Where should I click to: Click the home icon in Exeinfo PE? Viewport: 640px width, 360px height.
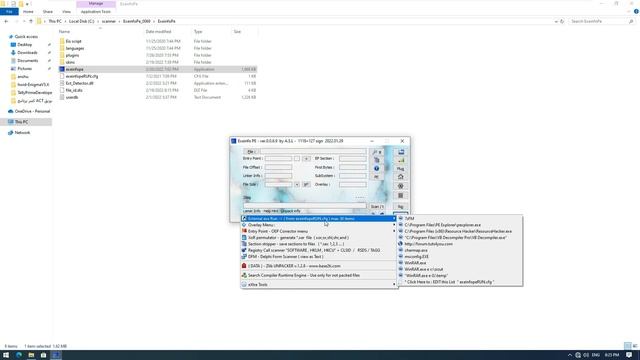(401, 177)
